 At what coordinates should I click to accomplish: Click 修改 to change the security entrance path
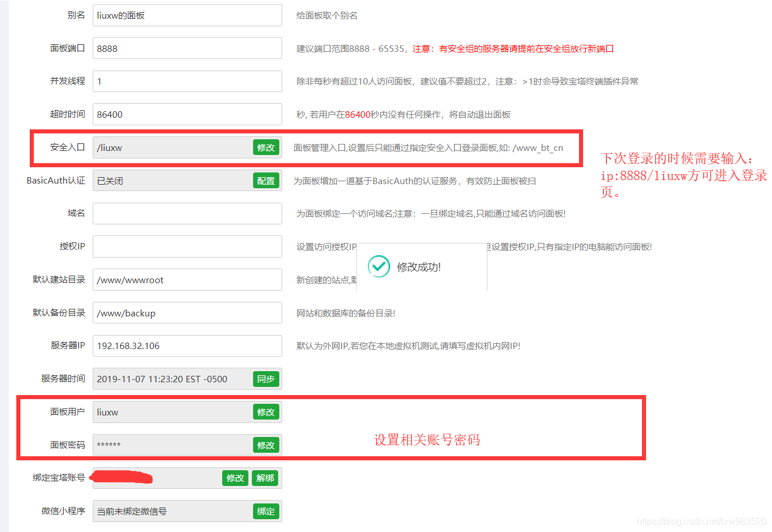click(266, 147)
